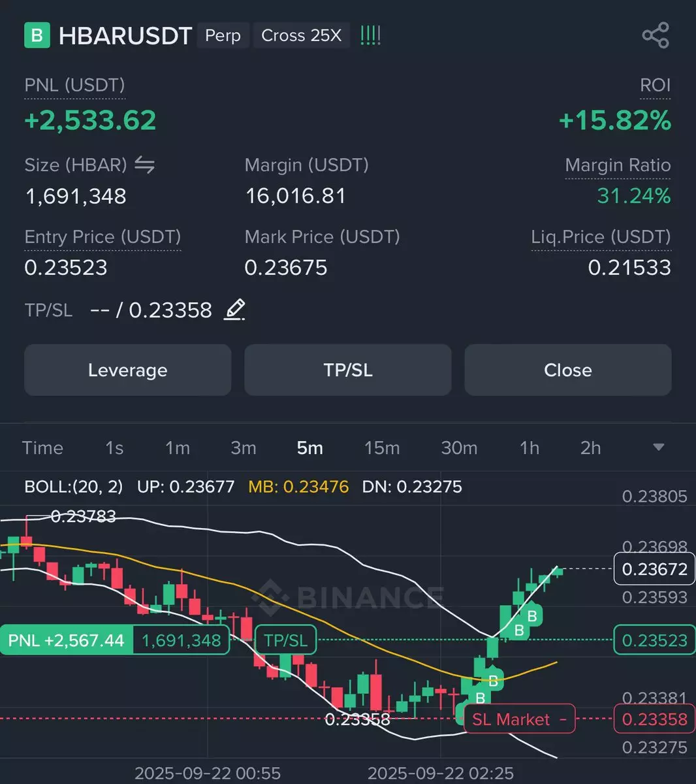696x784 pixels.
Task: Choose the 15m chart interval
Action: (x=382, y=448)
